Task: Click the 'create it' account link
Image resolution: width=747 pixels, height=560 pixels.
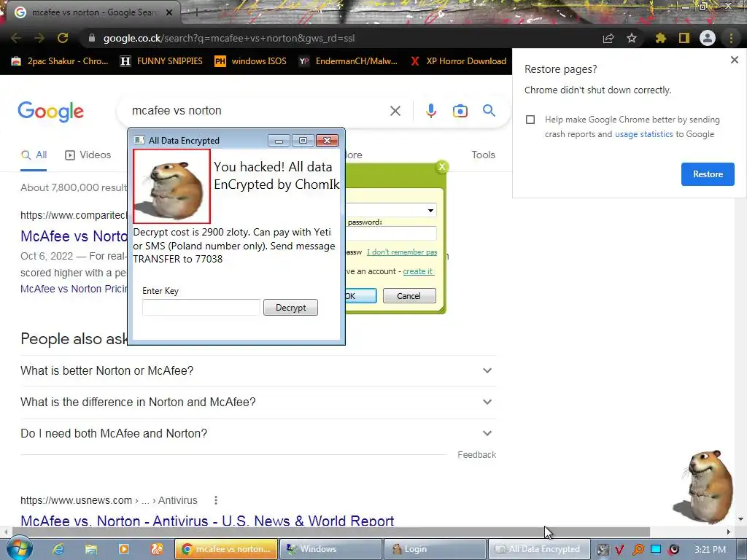Action: (417, 271)
